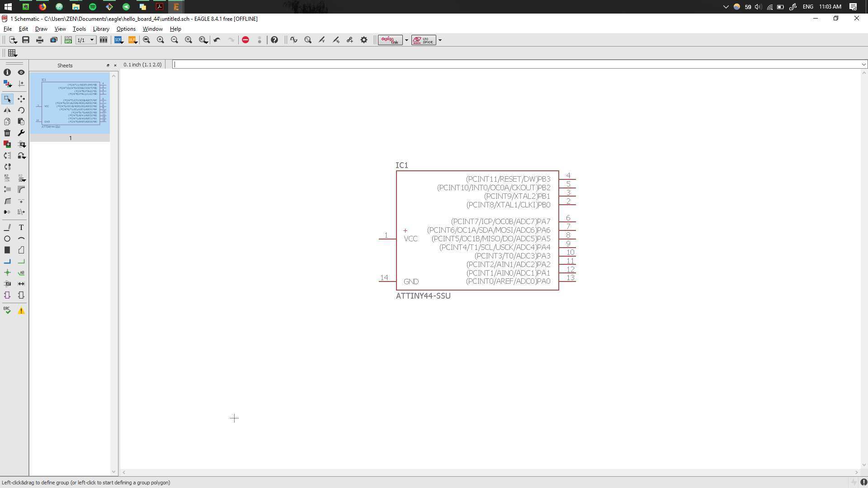Open the sheet selector 1/1 dropdown
This screenshot has width=868, height=488.
(86, 40)
